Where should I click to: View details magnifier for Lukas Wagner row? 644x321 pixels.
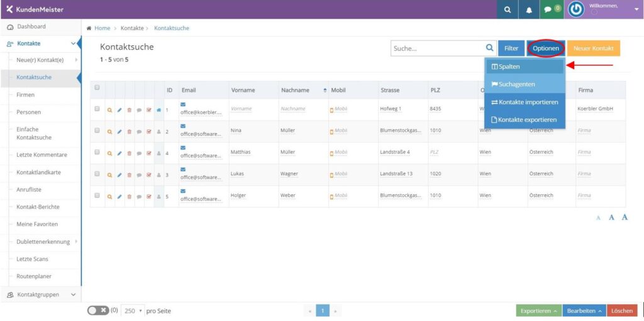point(109,175)
